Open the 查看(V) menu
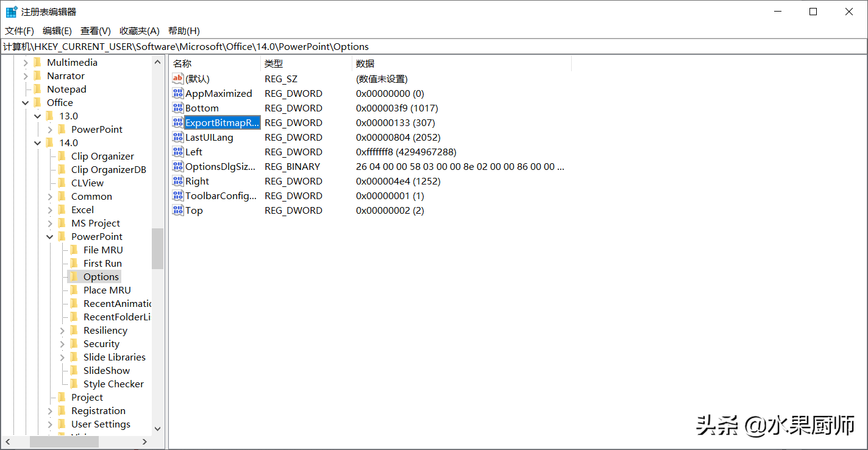The height and width of the screenshot is (450, 868). 96,30
